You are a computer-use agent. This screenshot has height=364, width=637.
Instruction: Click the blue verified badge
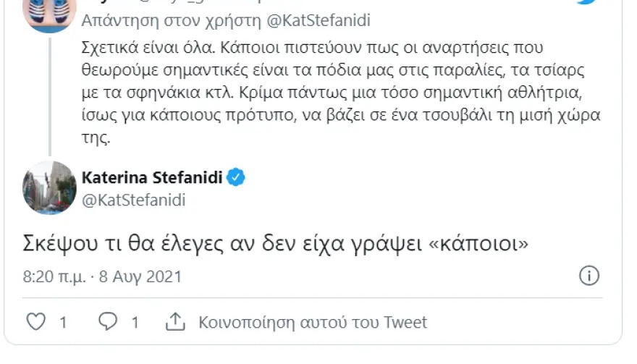tap(237, 177)
